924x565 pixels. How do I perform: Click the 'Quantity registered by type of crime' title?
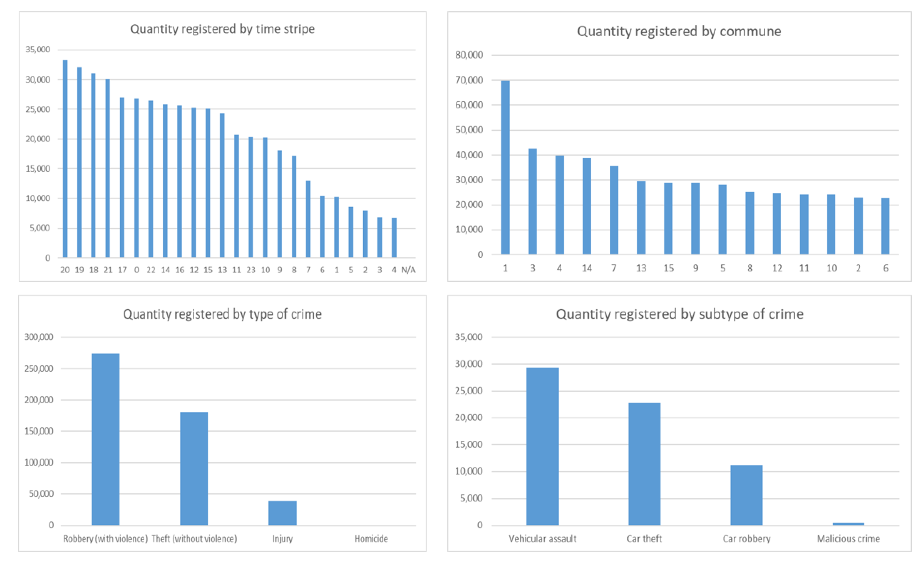click(x=222, y=314)
